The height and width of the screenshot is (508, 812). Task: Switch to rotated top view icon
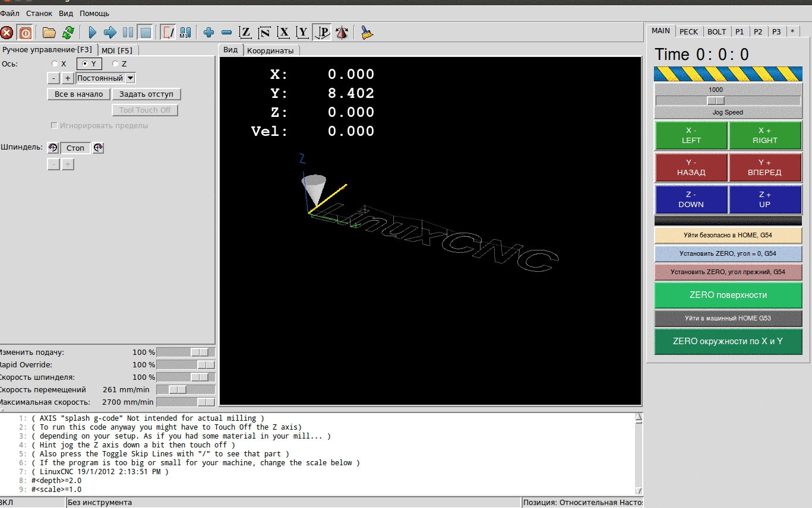coord(264,33)
